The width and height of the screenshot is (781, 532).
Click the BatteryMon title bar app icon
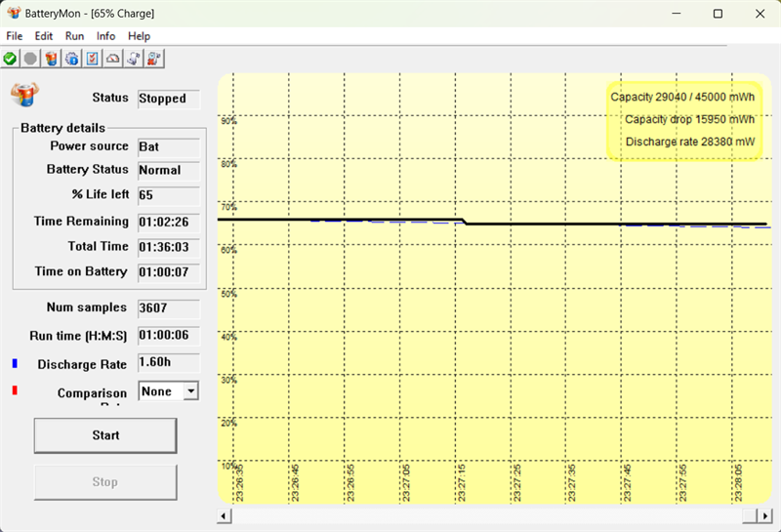(14, 13)
